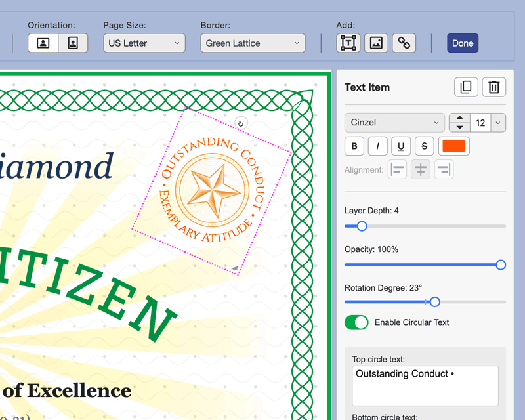Click the Top circle text field

[425, 385]
